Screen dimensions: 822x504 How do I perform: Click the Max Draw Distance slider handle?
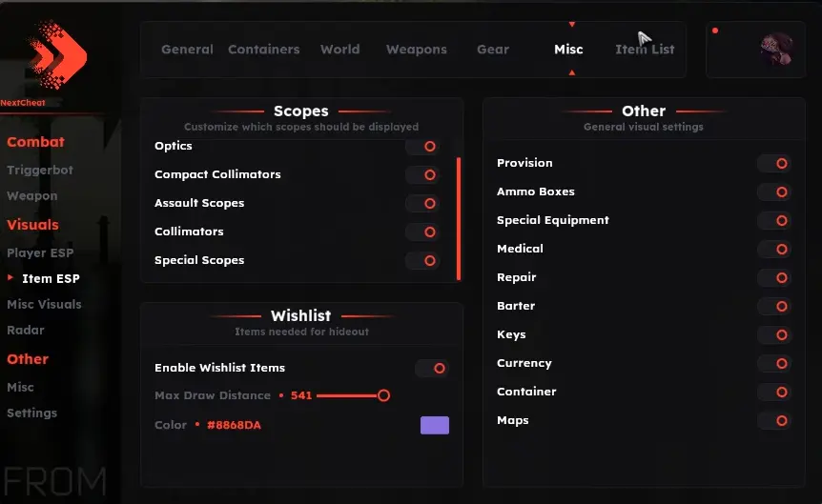[x=383, y=395]
